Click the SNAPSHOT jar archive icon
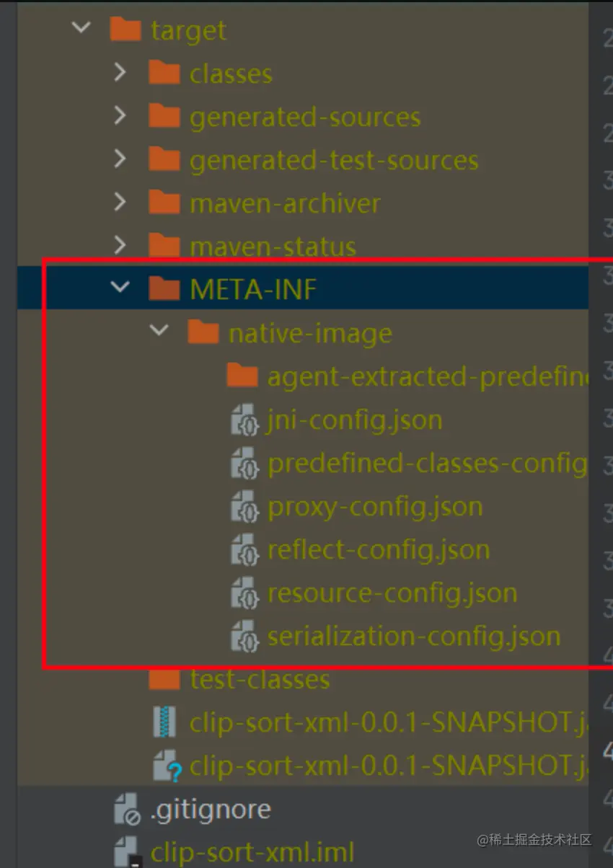Screen dimensions: 613x868 click(x=164, y=722)
